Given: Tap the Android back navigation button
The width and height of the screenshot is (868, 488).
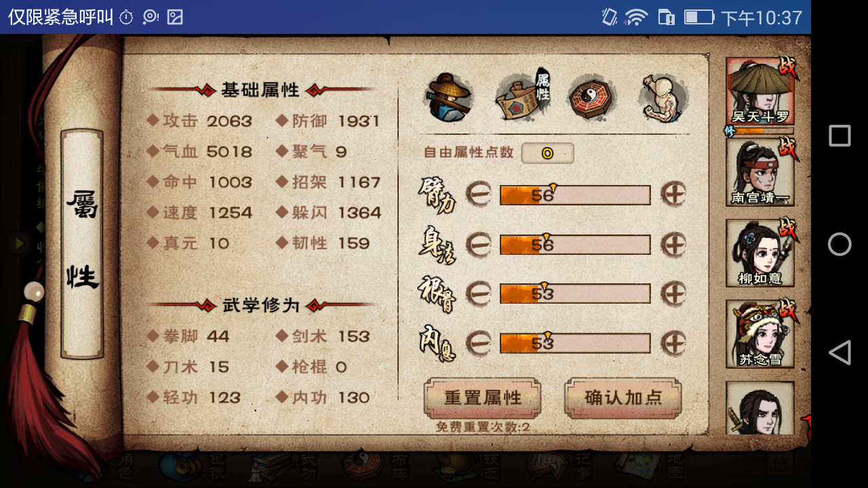Looking at the screenshot, I should pos(840,352).
